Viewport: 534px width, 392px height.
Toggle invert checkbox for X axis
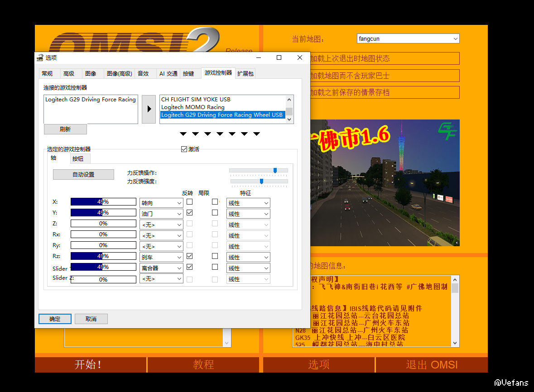(x=190, y=202)
